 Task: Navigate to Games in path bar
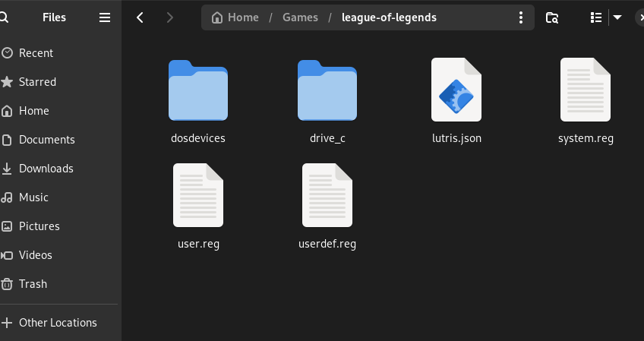(300, 17)
